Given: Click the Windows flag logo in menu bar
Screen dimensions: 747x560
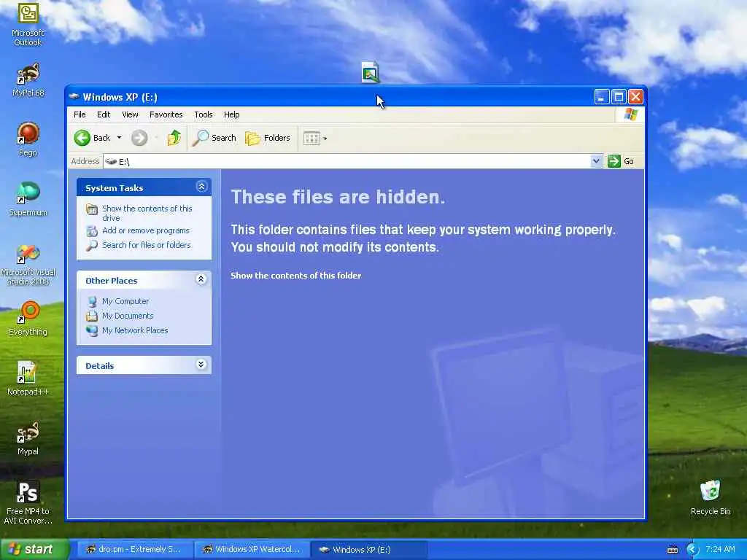Looking at the screenshot, I should click(630, 114).
